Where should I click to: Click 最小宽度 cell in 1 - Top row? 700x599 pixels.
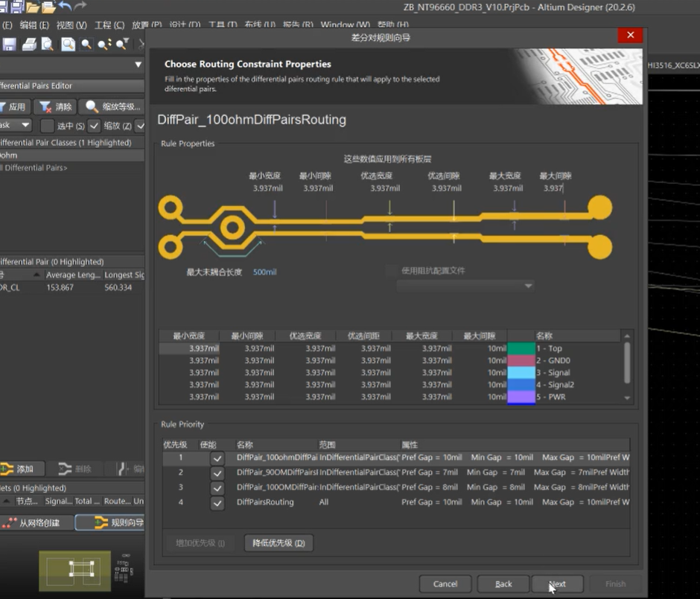click(x=189, y=348)
